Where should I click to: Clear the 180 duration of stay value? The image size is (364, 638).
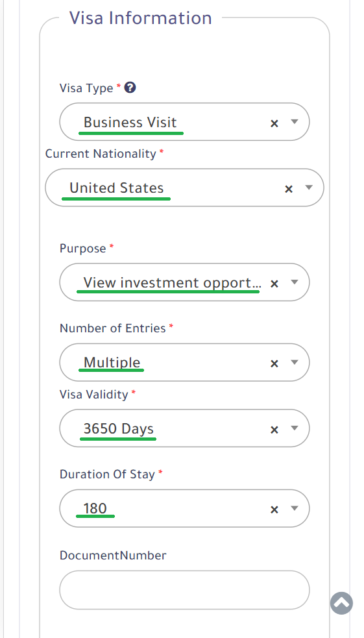point(274,510)
